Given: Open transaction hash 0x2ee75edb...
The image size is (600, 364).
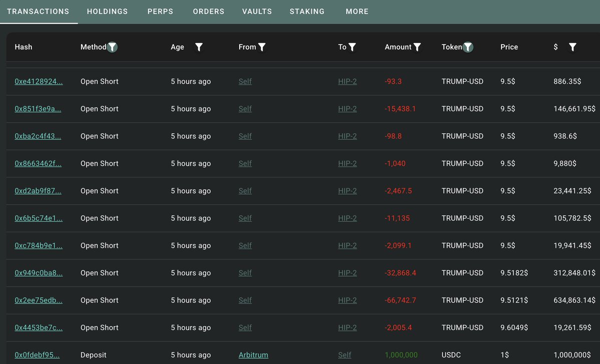Looking at the screenshot, I should 39,300.
